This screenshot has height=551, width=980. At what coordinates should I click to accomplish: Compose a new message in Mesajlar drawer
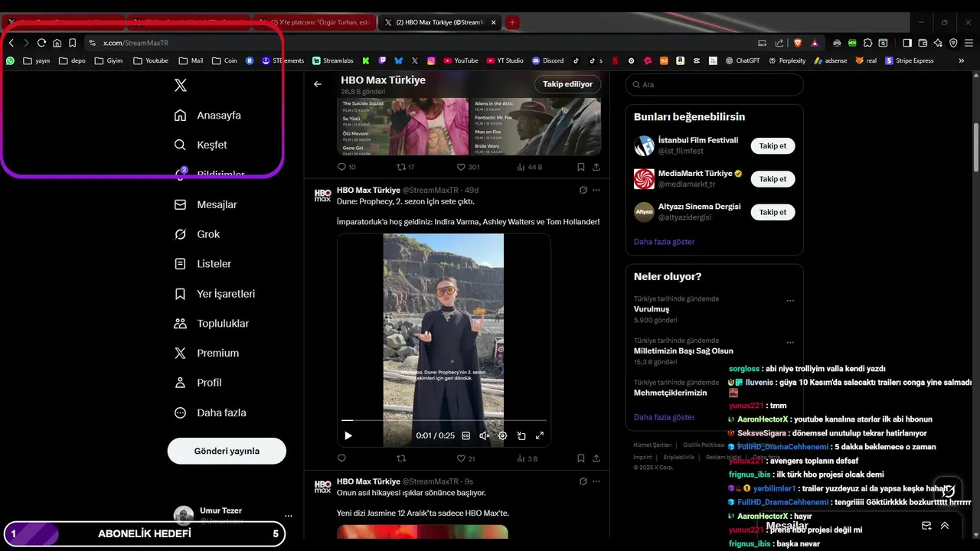pyautogui.click(x=926, y=526)
